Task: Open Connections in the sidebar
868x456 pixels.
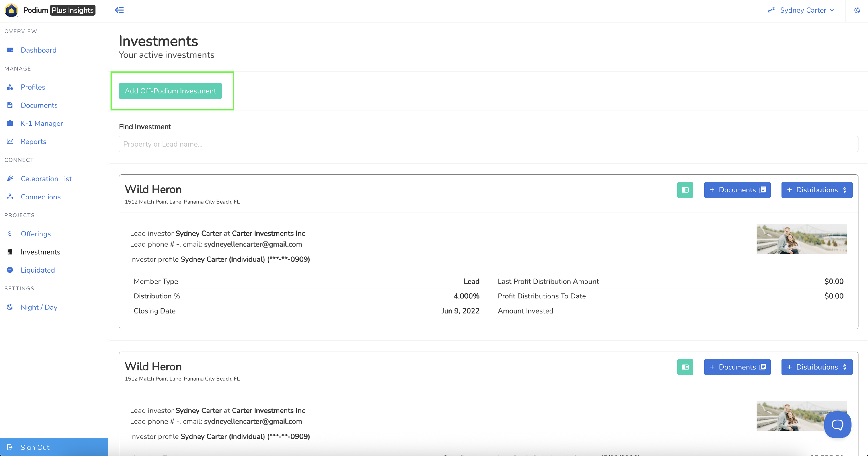Action: [41, 197]
